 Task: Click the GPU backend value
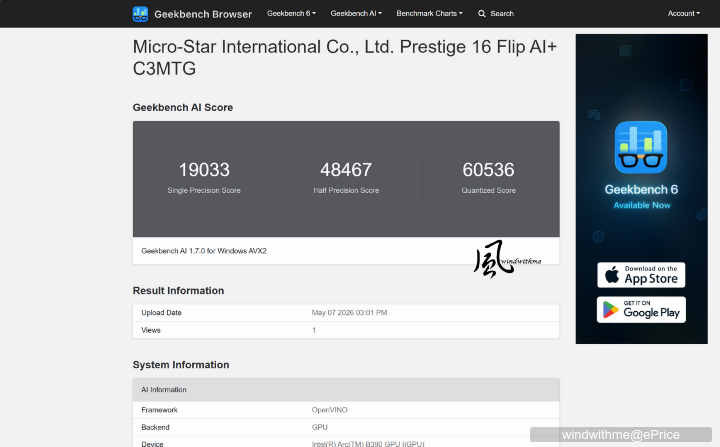(320, 427)
